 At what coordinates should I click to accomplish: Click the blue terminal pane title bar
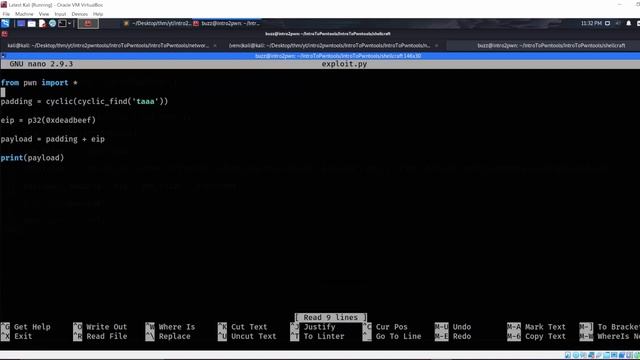click(x=320, y=56)
